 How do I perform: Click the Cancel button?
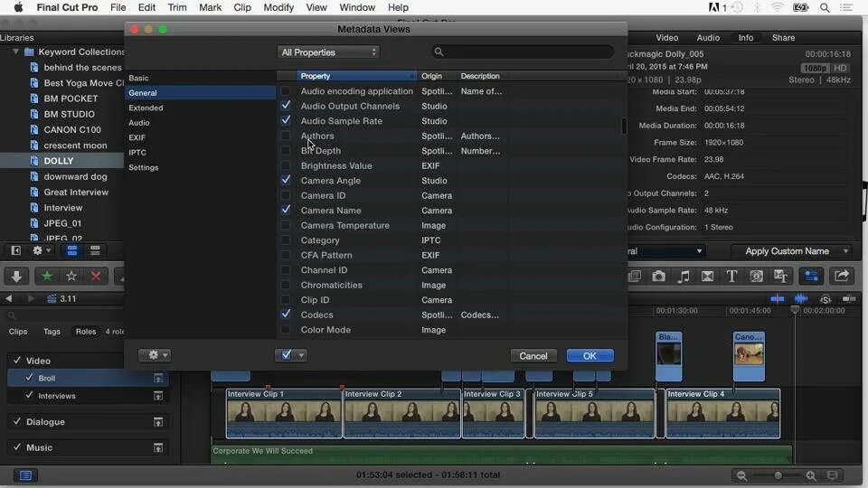pos(533,356)
